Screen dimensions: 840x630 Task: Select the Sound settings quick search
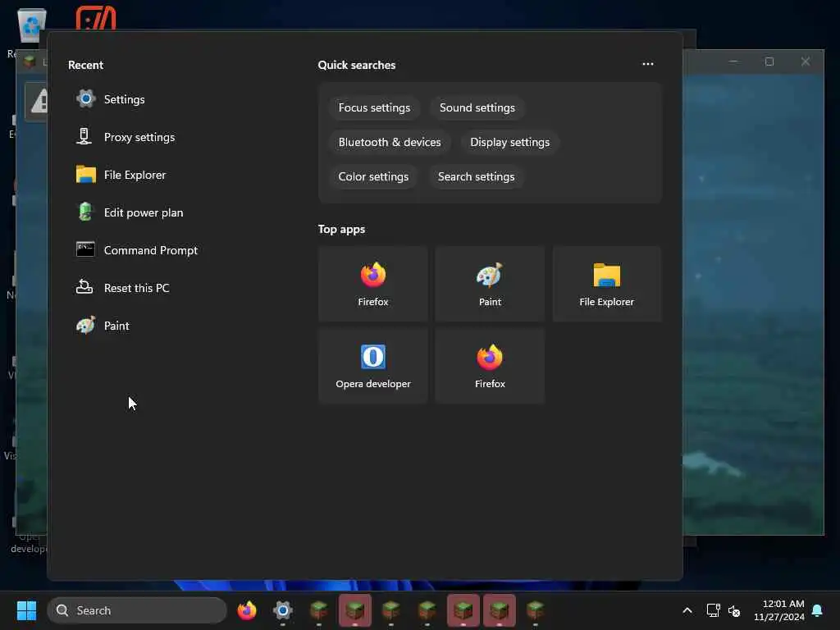coord(477,107)
